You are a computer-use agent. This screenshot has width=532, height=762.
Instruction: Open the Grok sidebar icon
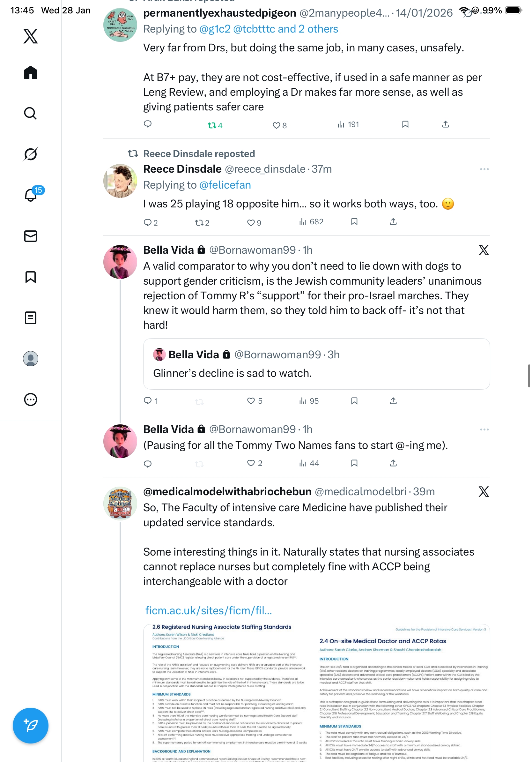tap(31, 154)
